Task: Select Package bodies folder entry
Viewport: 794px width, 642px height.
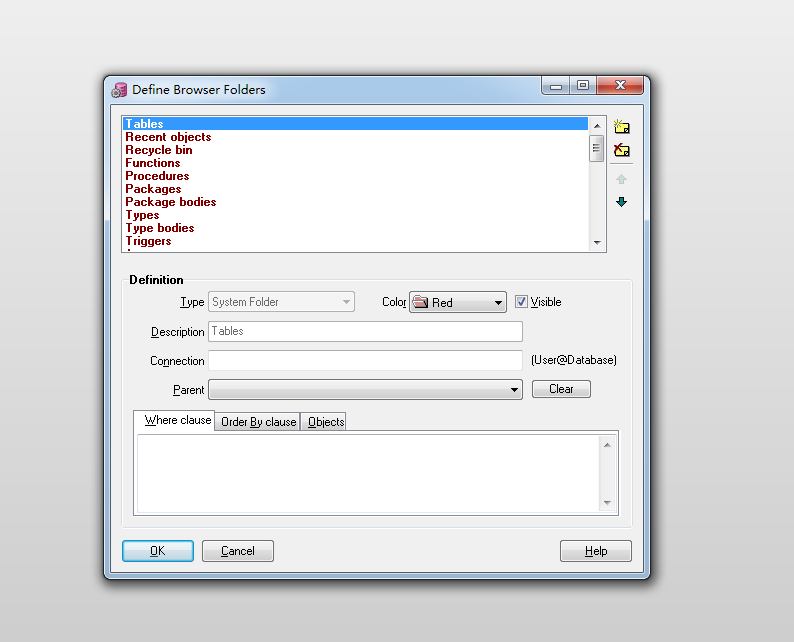Action: click(355, 202)
